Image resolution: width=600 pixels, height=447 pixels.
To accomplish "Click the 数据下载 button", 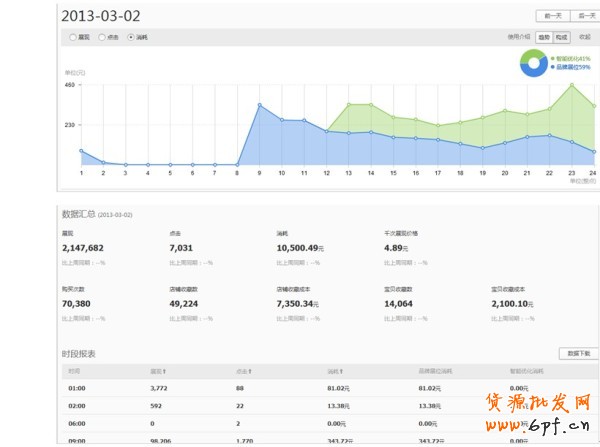I will pyautogui.click(x=579, y=353).
